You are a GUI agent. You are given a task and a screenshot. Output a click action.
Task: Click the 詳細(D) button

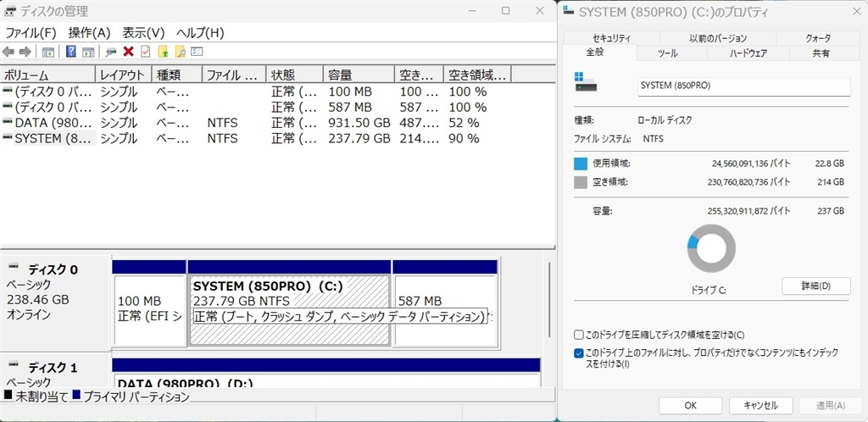tap(816, 286)
